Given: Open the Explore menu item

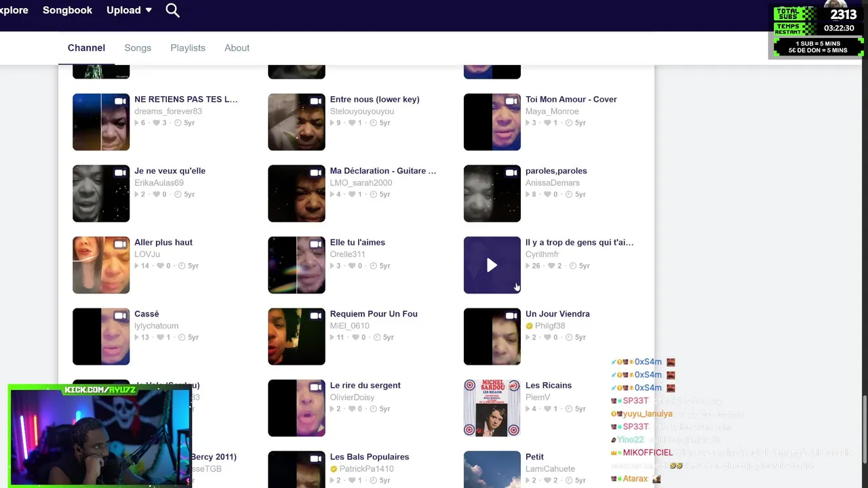Looking at the screenshot, I should pos(14,10).
